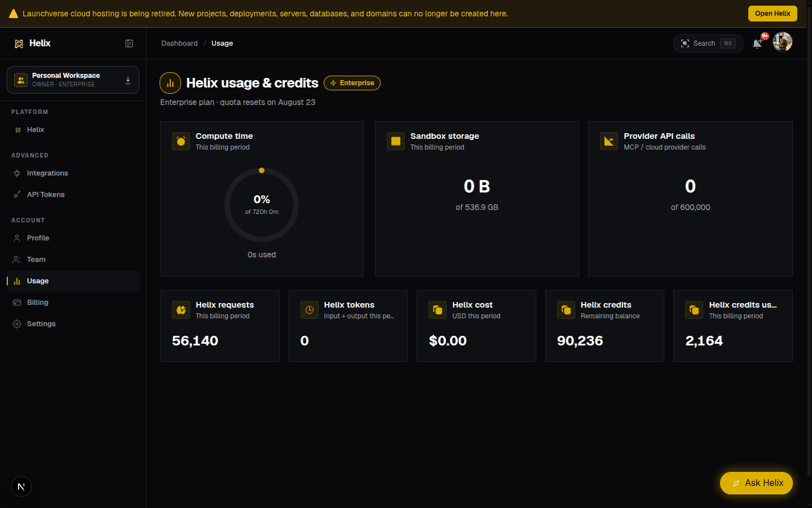The width and height of the screenshot is (812, 508).
Task: Click the Helix platform item icon
Action: 18,130
